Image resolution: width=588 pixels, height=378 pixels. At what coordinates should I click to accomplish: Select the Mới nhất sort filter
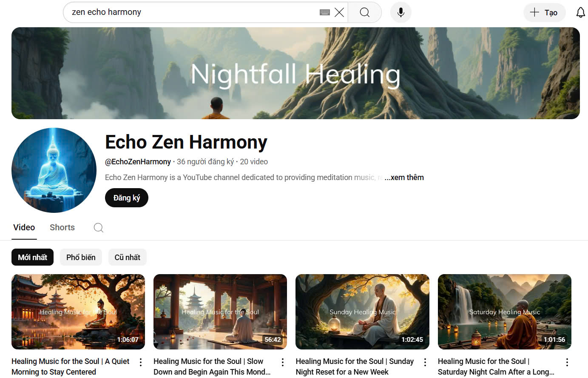tap(32, 257)
